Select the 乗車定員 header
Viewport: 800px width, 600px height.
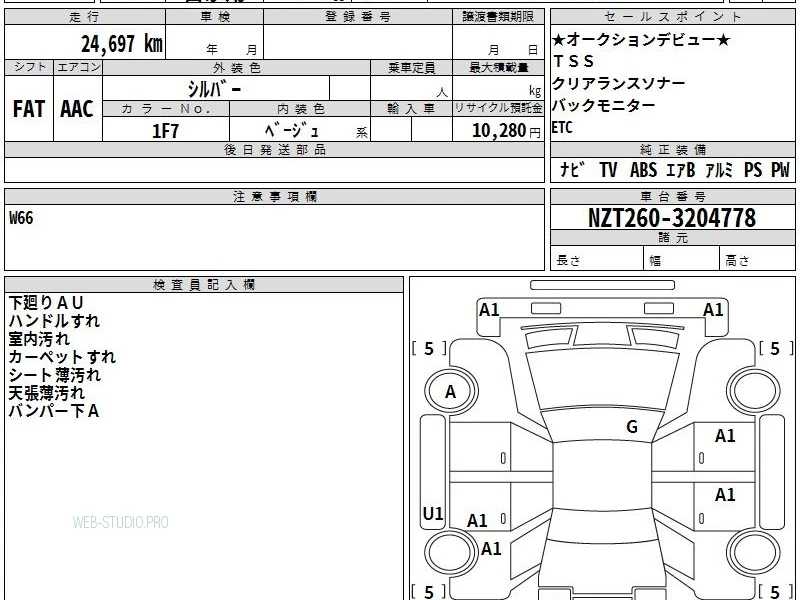pyautogui.click(x=411, y=67)
